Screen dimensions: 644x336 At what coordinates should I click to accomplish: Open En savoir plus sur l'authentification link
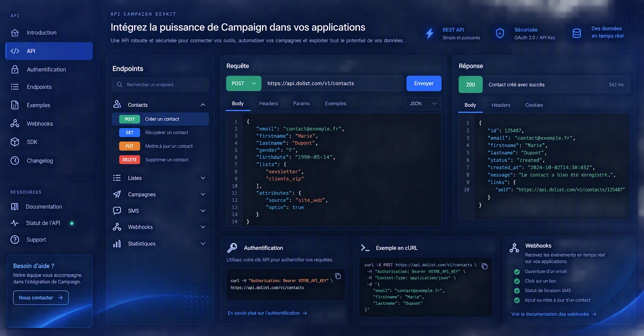coord(267,313)
